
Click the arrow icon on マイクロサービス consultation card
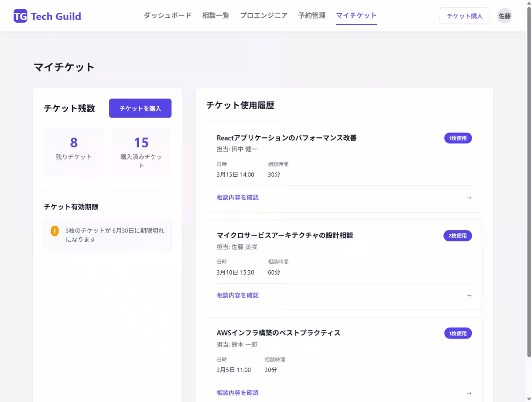click(x=469, y=295)
